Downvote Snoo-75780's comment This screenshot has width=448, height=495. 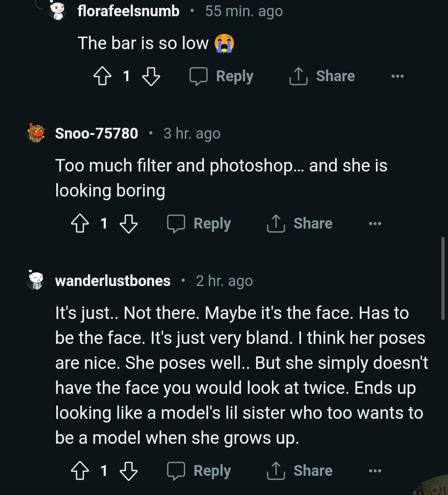(128, 224)
